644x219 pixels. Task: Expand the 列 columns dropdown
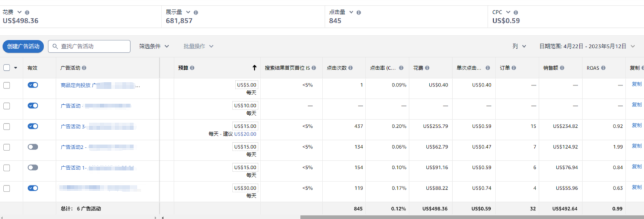coord(519,46)
